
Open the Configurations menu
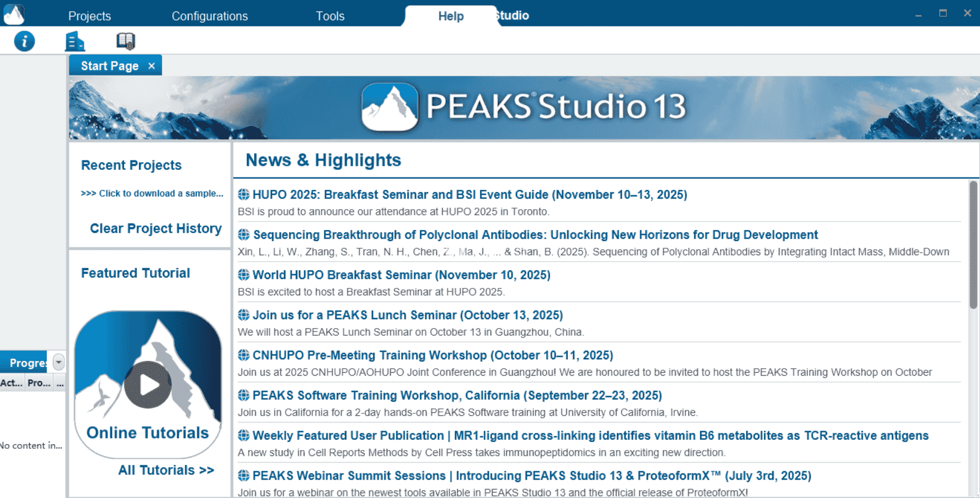(209, 16)
